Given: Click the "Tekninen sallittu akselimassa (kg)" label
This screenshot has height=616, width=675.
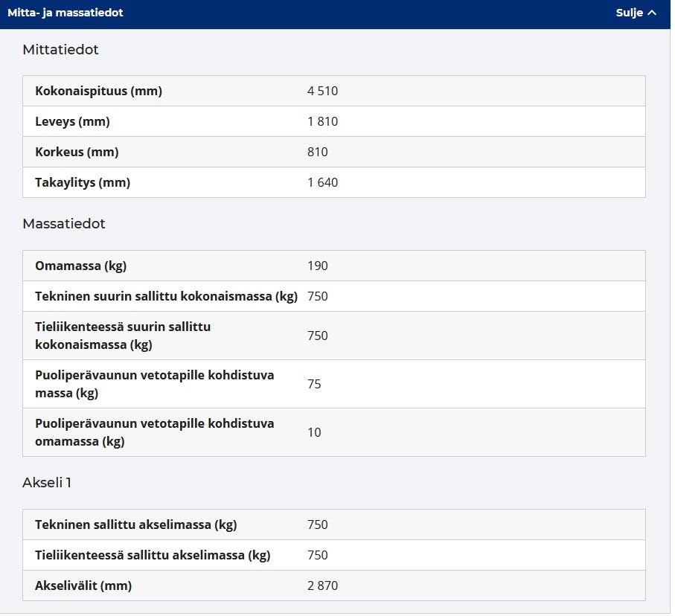Looking at the screenshot, I should pyautogui.click(x=136, y=525).
